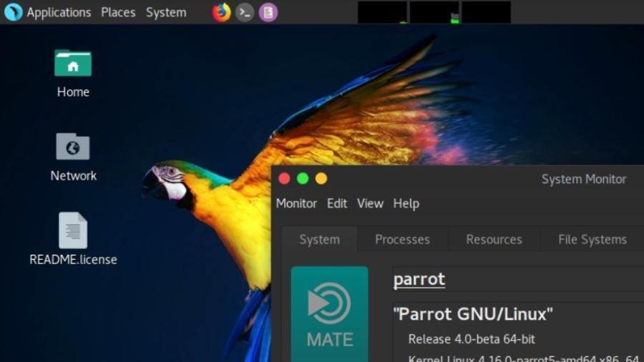Viewport: 644px width, 362px height.
Task: Open Help menu in System Monitor
Action: point(406,204)
